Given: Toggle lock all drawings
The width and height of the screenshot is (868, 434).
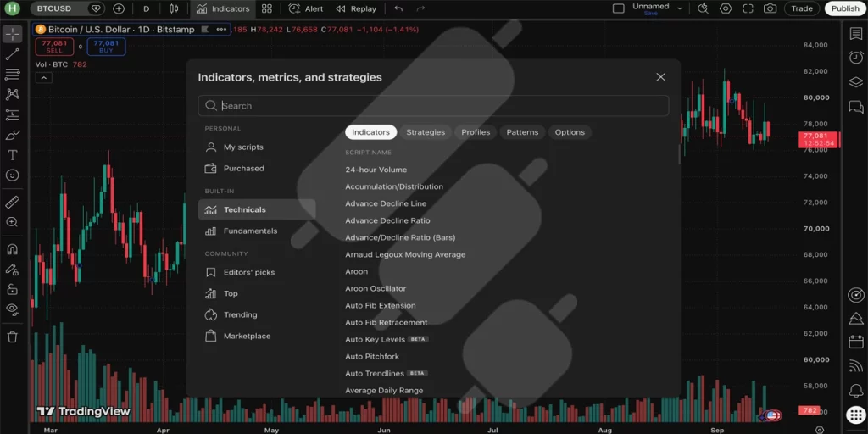Looking at the screenshot, I should pos(12,290).
